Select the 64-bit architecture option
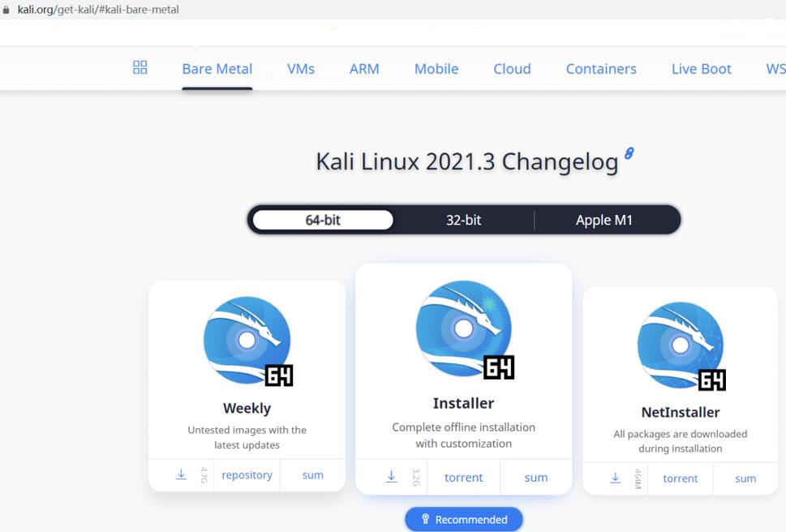The image size is (786, 532). pos(323,220)
